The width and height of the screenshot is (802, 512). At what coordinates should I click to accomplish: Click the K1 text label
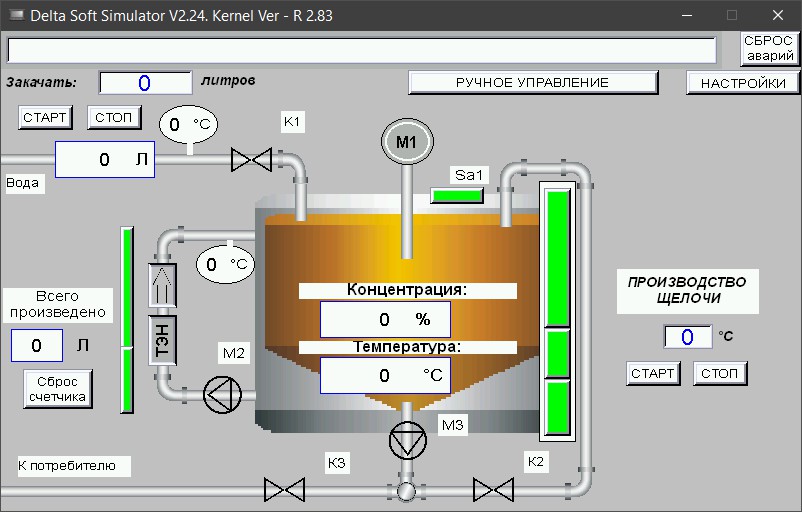[292, 122]
